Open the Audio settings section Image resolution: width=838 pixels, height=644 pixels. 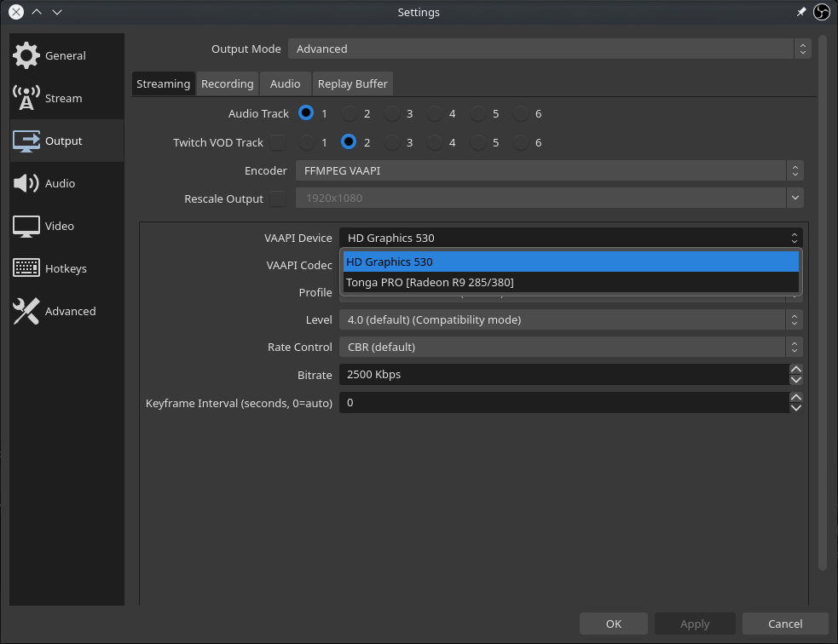[60, 183]
